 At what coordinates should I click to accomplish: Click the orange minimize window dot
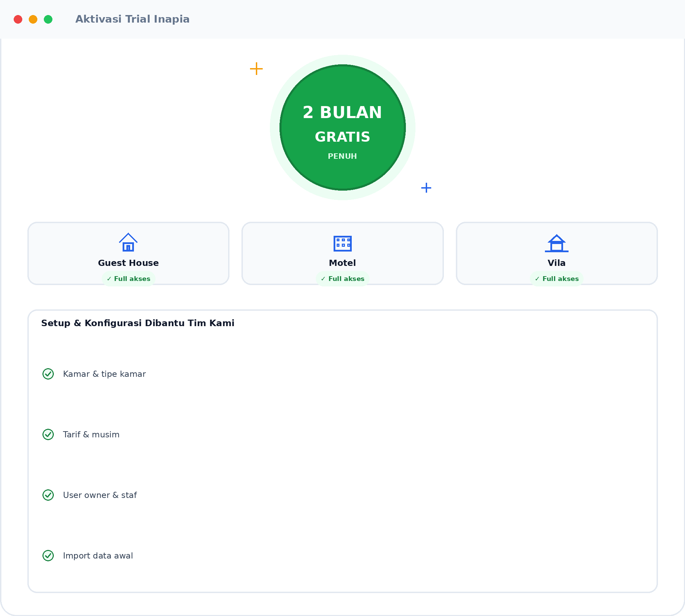33,20
